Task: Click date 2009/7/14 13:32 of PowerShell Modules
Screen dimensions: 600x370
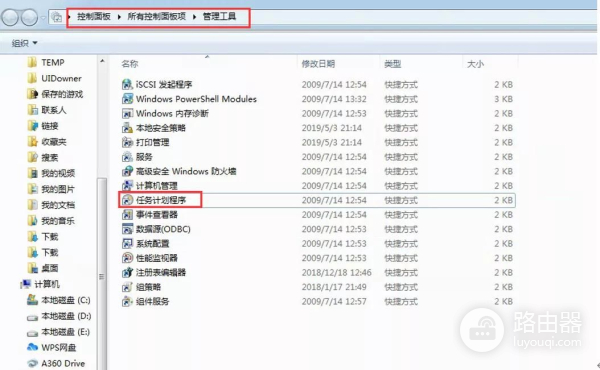Action: [334, 99]
